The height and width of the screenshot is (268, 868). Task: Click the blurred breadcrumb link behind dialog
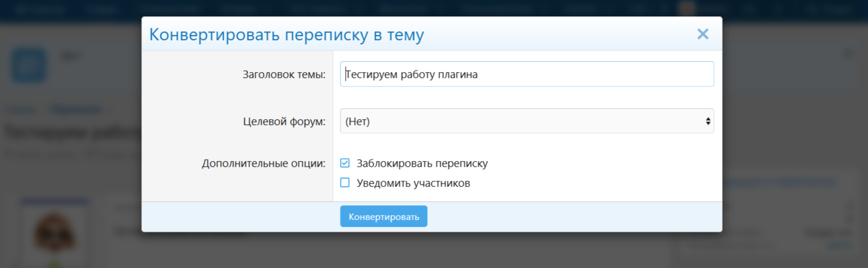76,109
